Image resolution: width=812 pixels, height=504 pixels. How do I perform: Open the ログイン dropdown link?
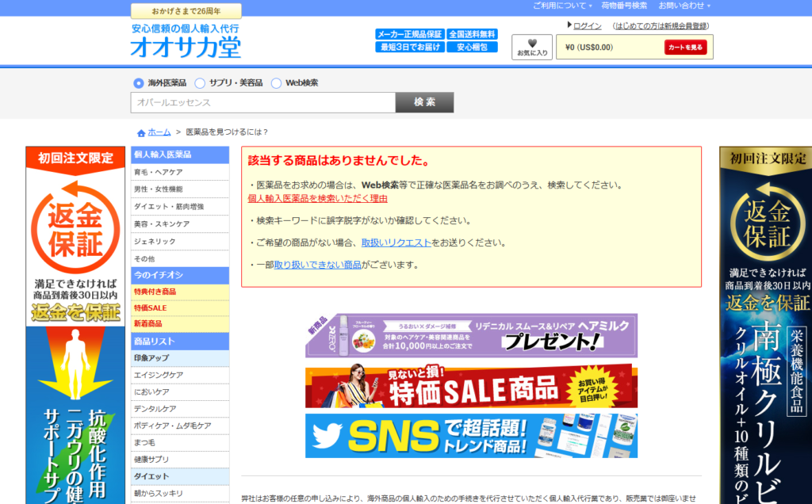tap(586, 25)
